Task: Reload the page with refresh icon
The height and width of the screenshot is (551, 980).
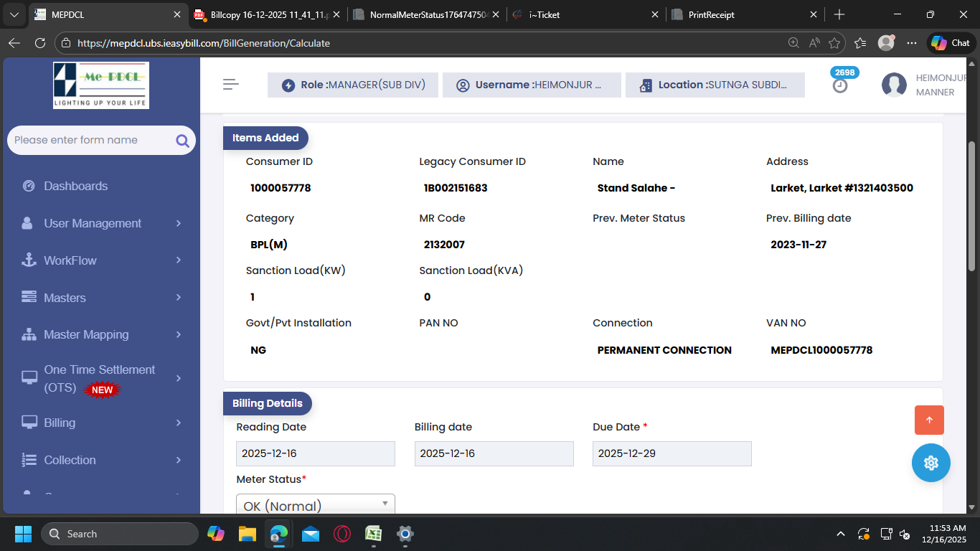Action: click(x=40, y=43)
